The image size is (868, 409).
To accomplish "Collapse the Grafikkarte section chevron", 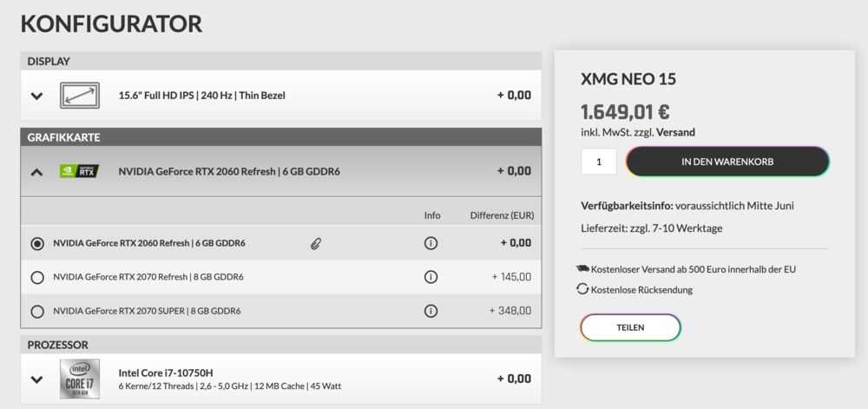I will pos(36,172).
